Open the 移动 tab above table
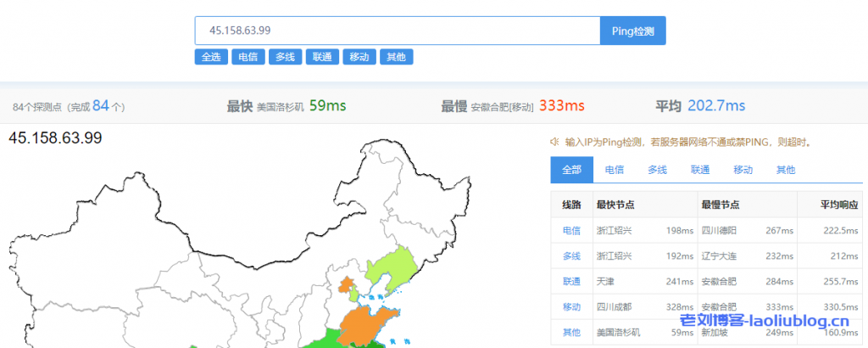The image size is (868, 348). 743,170
